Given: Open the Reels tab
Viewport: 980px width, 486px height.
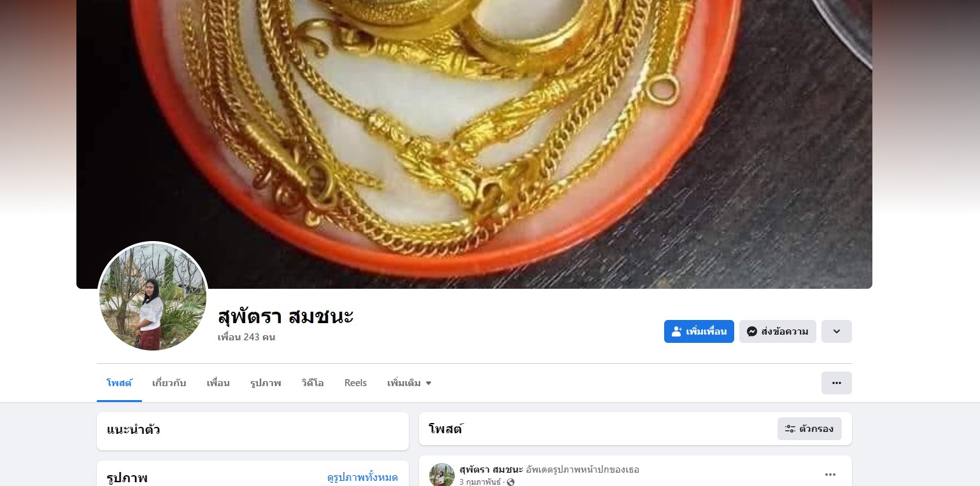Looking at the screenshot, I should click(355, 383).
